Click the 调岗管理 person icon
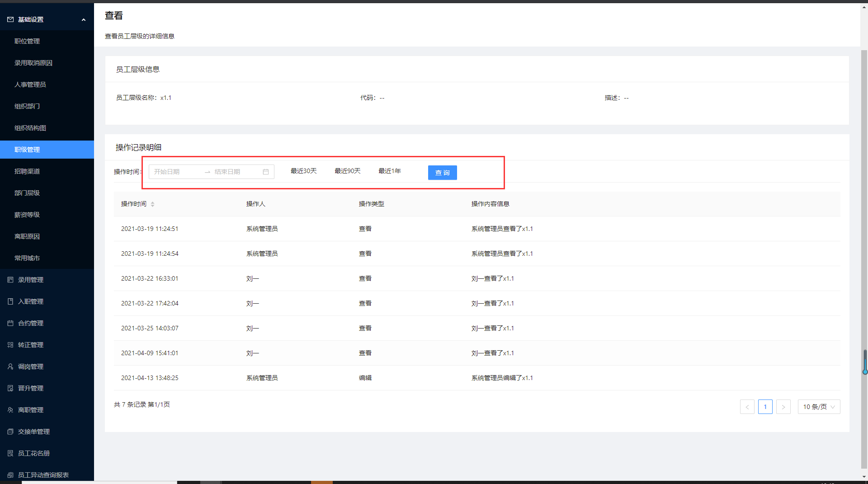 10,367
